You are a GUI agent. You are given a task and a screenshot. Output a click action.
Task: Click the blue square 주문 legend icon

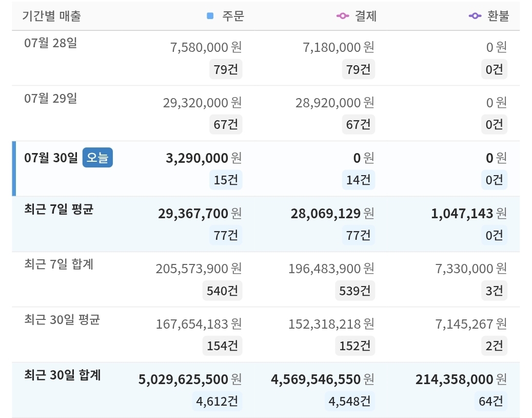point(210,16)
